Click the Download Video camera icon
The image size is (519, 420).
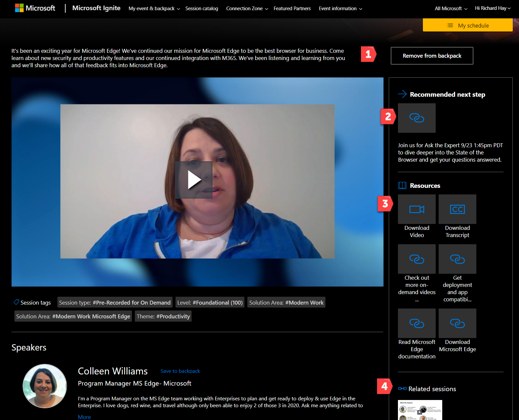(417, 209)
